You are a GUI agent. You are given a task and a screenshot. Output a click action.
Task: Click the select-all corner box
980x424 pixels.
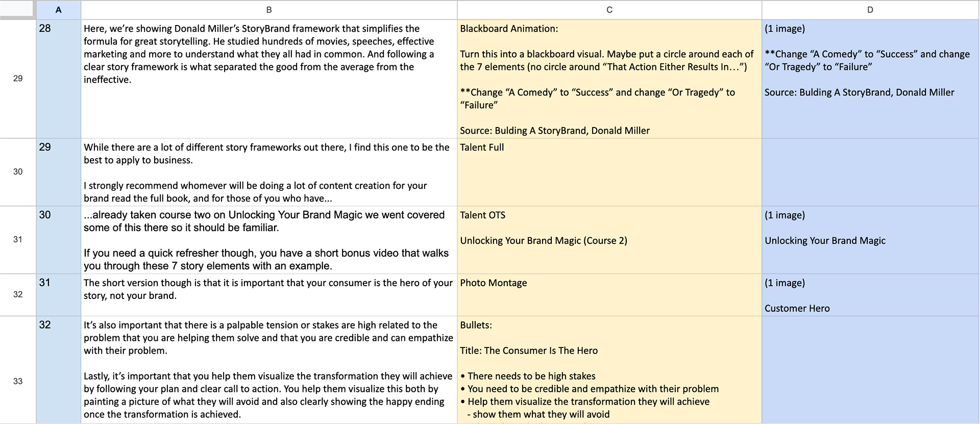coord(18,10)
